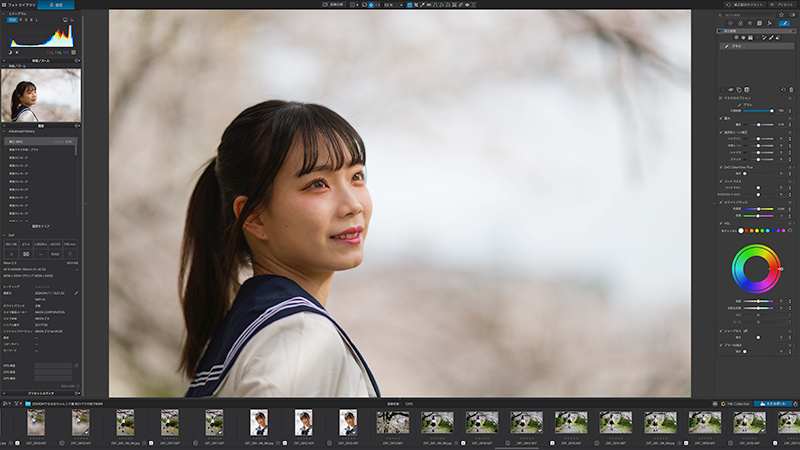Toggle the favorites star filter
Screen dimensions: 800x450
point(781,15)
